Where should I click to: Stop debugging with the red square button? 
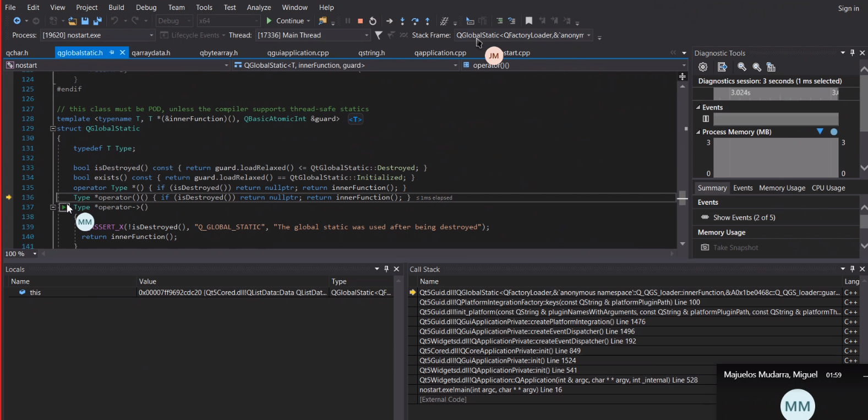pyautogui.click(x=360, y=21)
